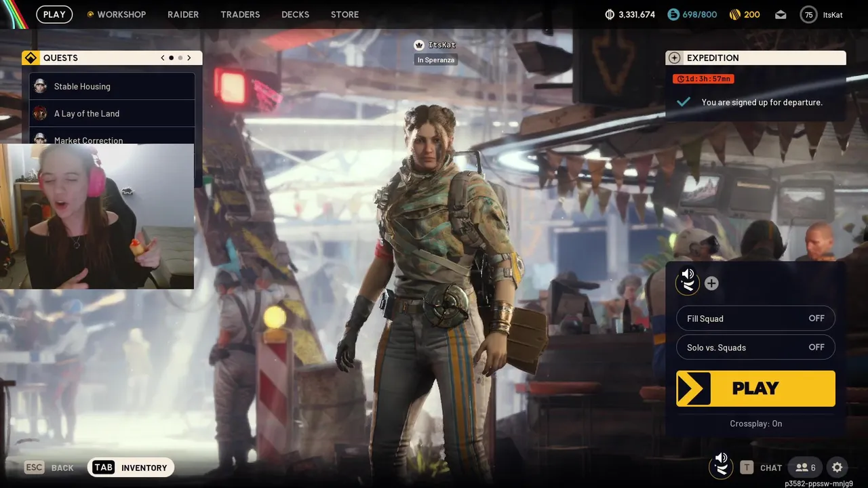
Task: Click the A Lay of the Land portrait icon
Action: pyautogui.click(x=40, y=113)
